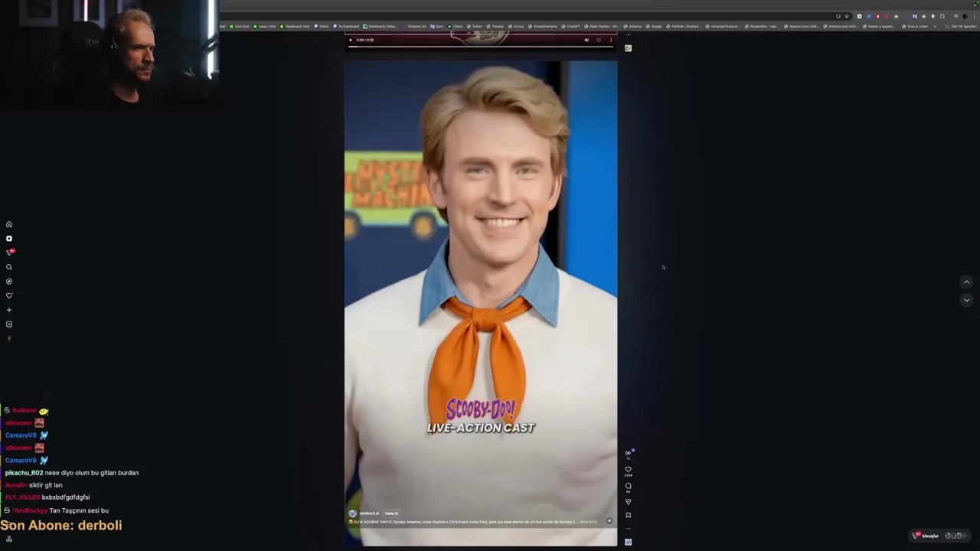
Task: Open the three-dot more options on reel
Action: pyautogui.click(x=628, y=528)
